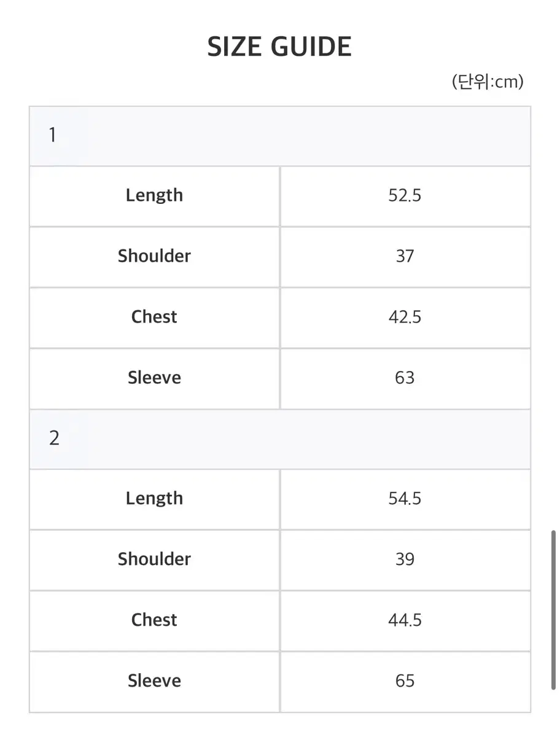Viewport: 560px width, 737px height.
Task: Click Chest label under size 1
Action: 155,317
